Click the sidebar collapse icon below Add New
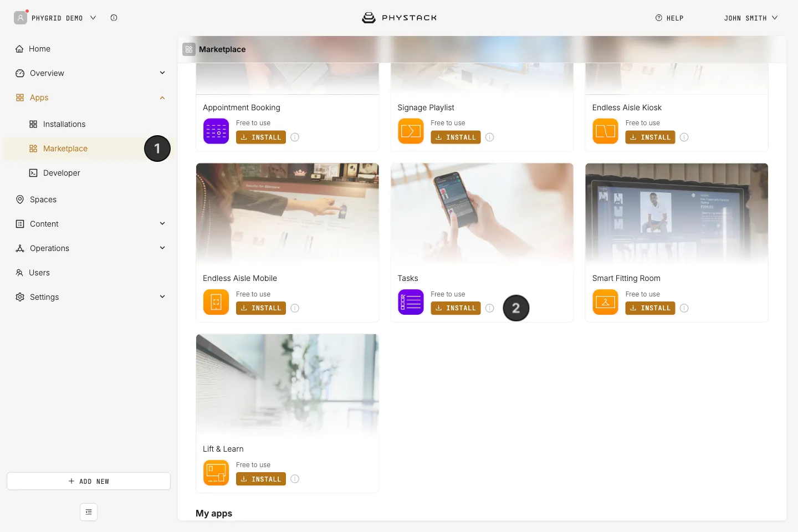 [89, 512]
